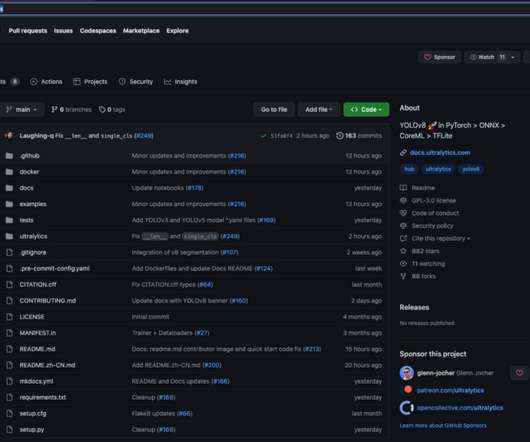530x442 pixels.
Task: Click the docker folder icon
Action: click(x=9, y=172)
